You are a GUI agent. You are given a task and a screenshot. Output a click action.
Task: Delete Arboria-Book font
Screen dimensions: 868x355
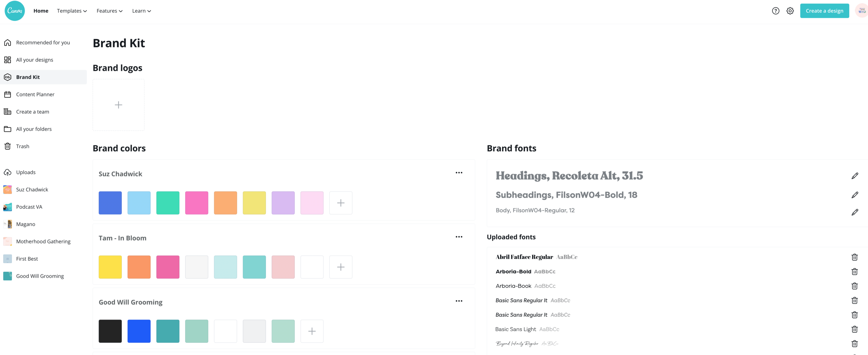854,286
